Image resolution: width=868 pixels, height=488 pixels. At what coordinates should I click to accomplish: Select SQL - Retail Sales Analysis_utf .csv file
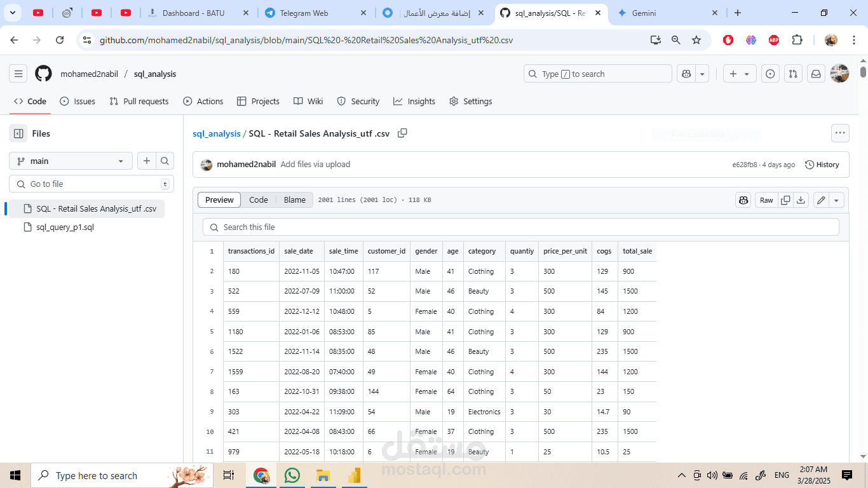(86, 208)
